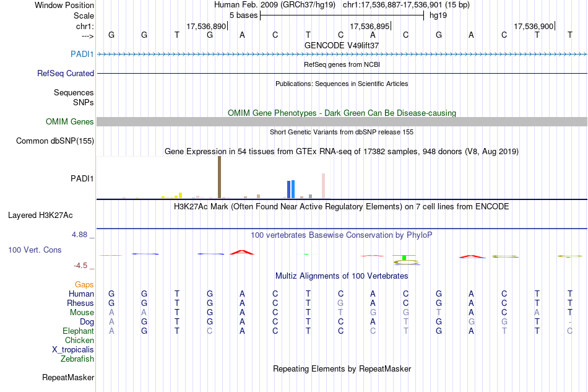588x392 pixels.
Task: Click the Layered H3K27Ac label
Action: (x=40, y=216)
